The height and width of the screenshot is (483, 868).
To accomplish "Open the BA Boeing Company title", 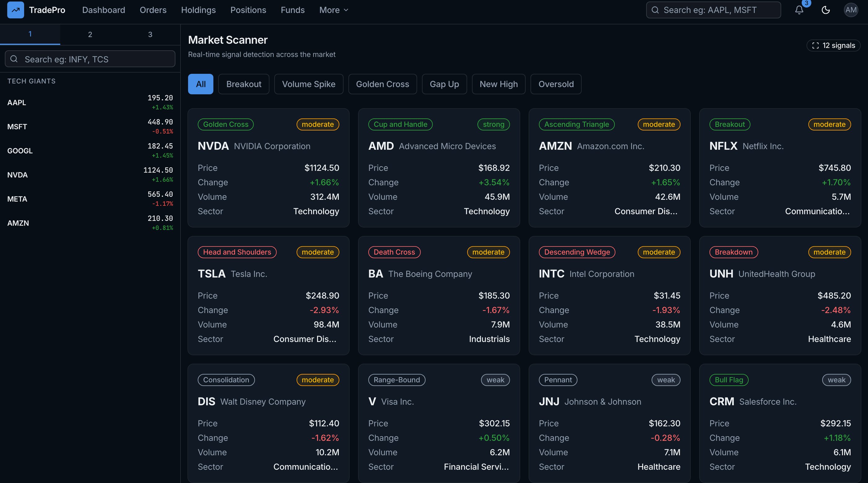I will (420, 274).
